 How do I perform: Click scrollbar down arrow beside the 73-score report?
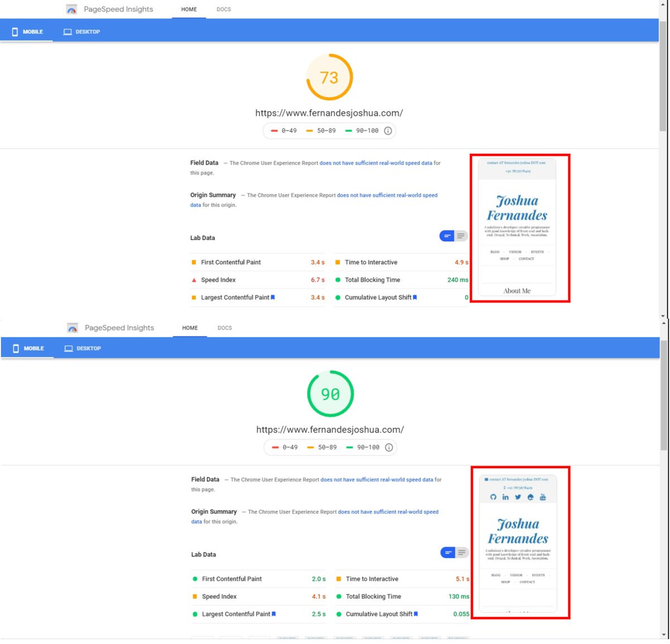[663, 315]
